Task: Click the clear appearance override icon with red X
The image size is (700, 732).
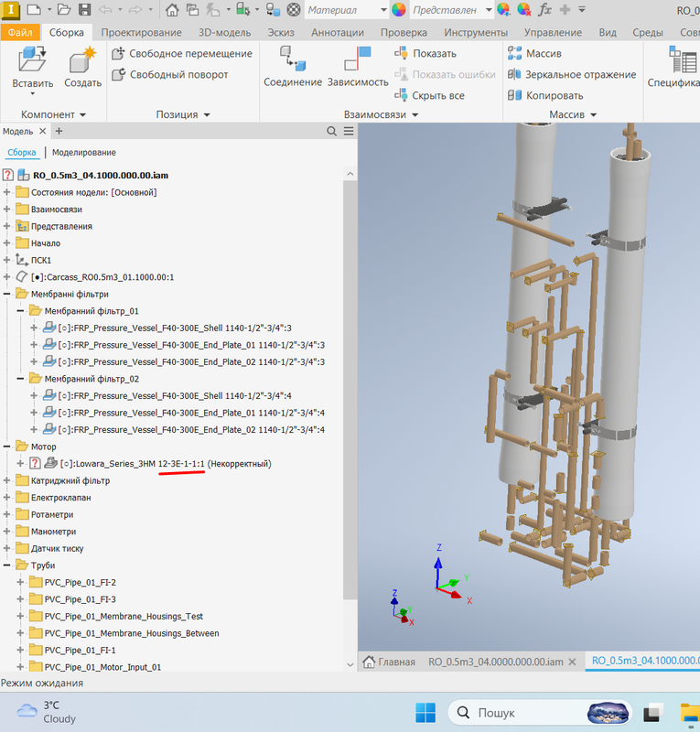Action: pyautogui.click(x=524, y=9)
